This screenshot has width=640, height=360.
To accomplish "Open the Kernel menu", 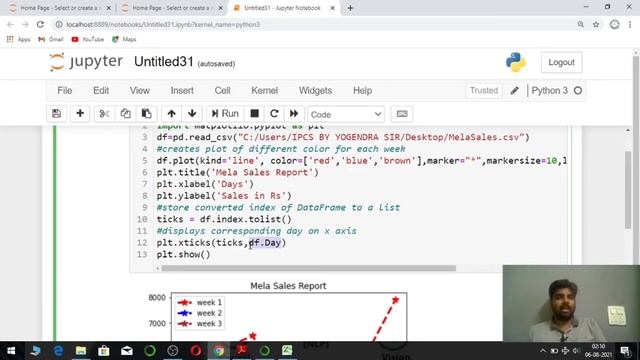I will (x=264, y=91).
